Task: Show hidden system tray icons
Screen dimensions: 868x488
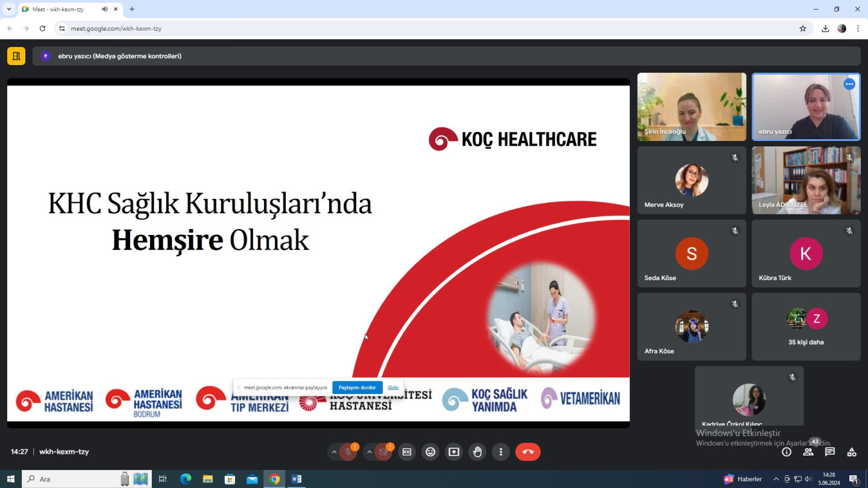Action: 776,479
